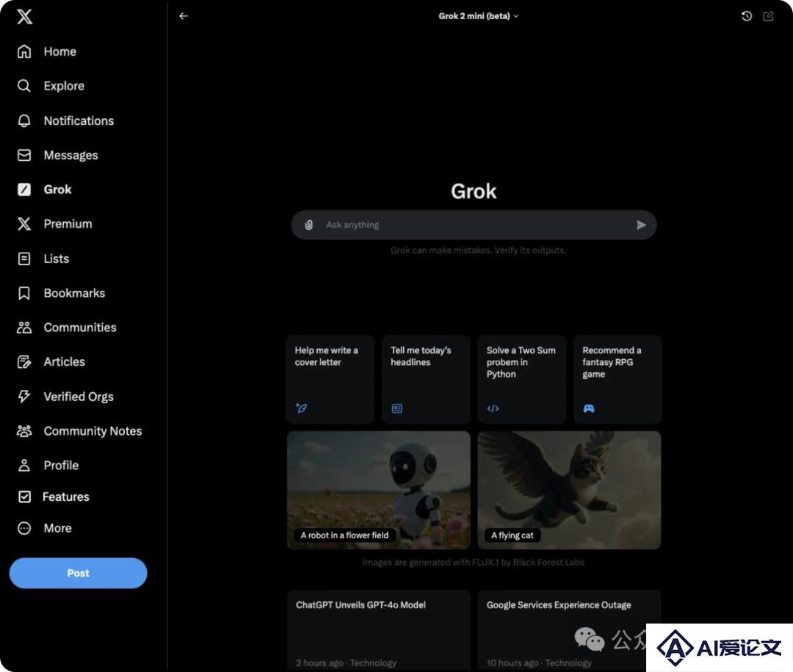Click the More circle-dots icon
The image size is (793, 672).
tap(24, 528)
